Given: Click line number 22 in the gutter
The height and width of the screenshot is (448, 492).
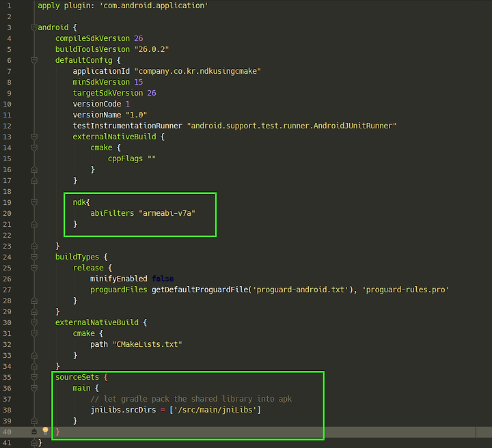Looking at the screenshot, I should (8, 235).
